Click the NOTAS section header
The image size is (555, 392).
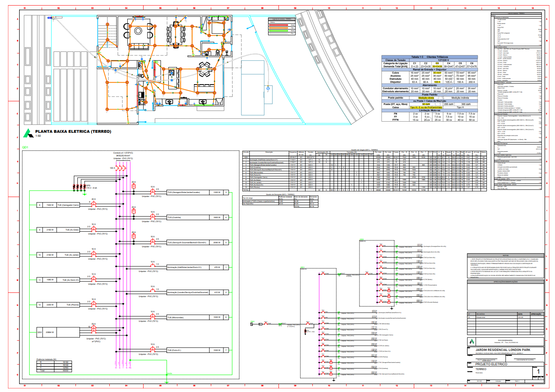pos(506,255)
